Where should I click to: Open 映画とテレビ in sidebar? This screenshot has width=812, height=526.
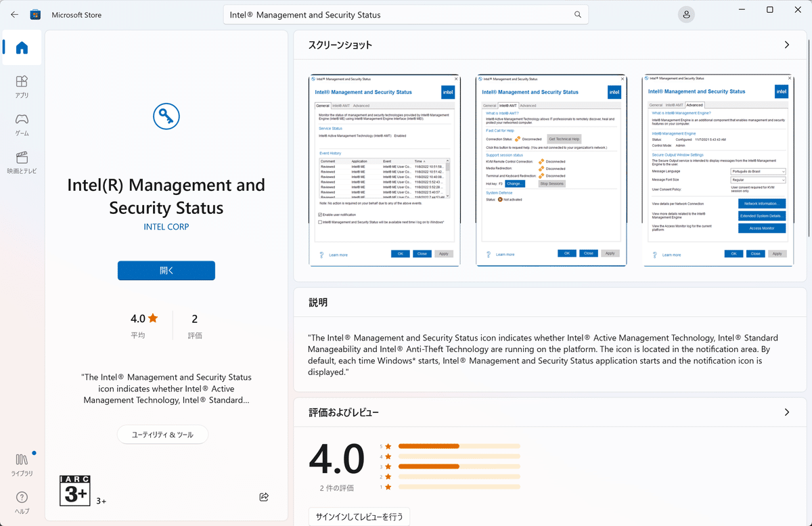(22, 162)
